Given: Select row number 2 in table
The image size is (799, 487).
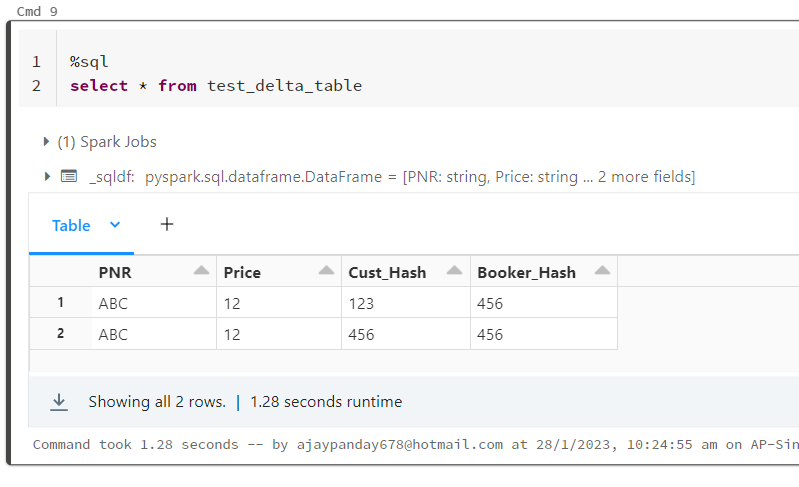Looking at the screenshot, I should (60, 334).
